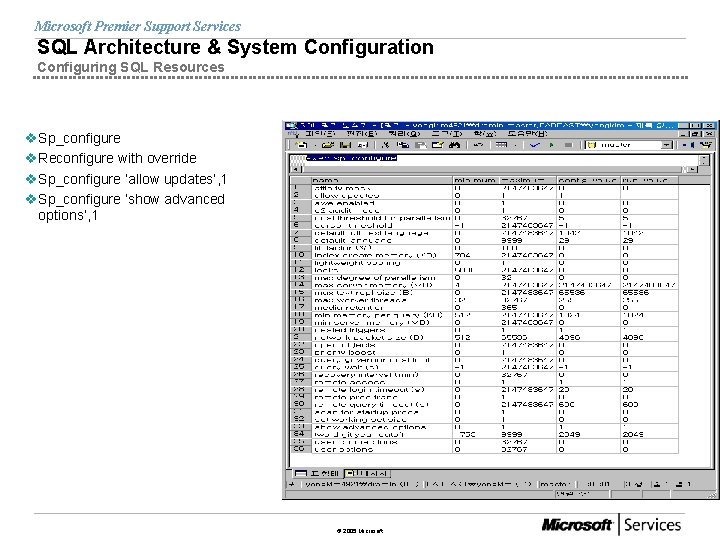Select the 'scan for startup procs' row

pyautogui.click(x=484, y=412)
